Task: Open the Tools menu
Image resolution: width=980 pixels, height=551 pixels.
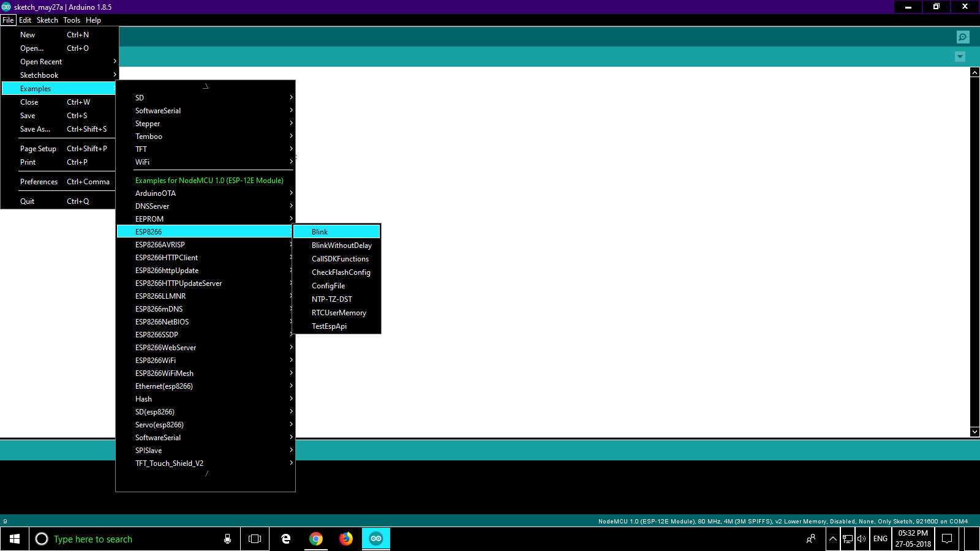Action: click(72, 20)
